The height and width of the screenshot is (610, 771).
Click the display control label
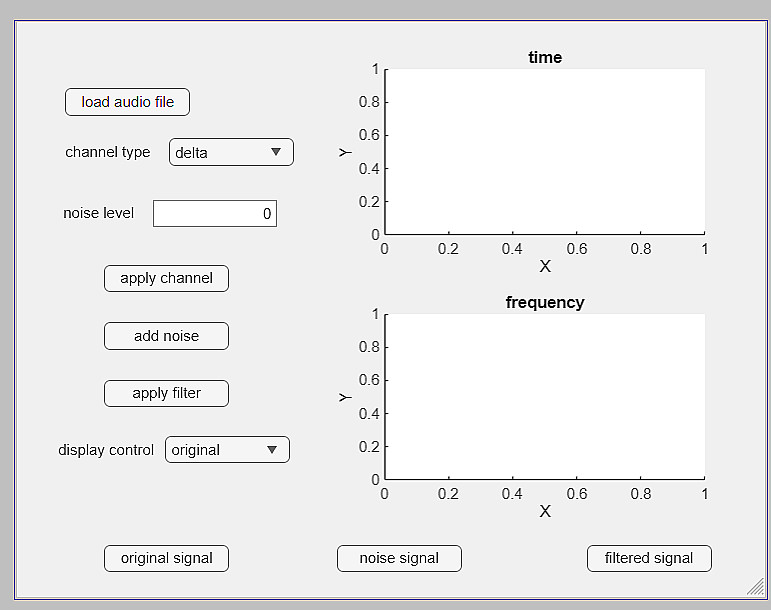click(106, 450)
